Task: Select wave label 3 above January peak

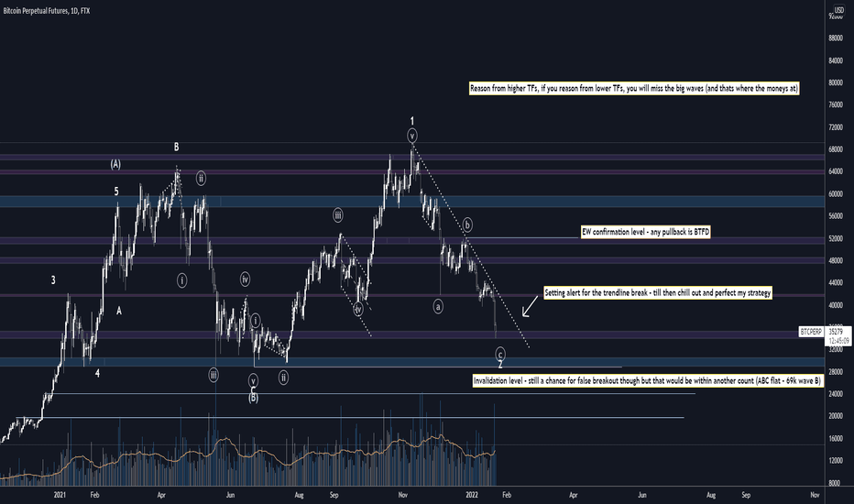Action: pos(53,280)
